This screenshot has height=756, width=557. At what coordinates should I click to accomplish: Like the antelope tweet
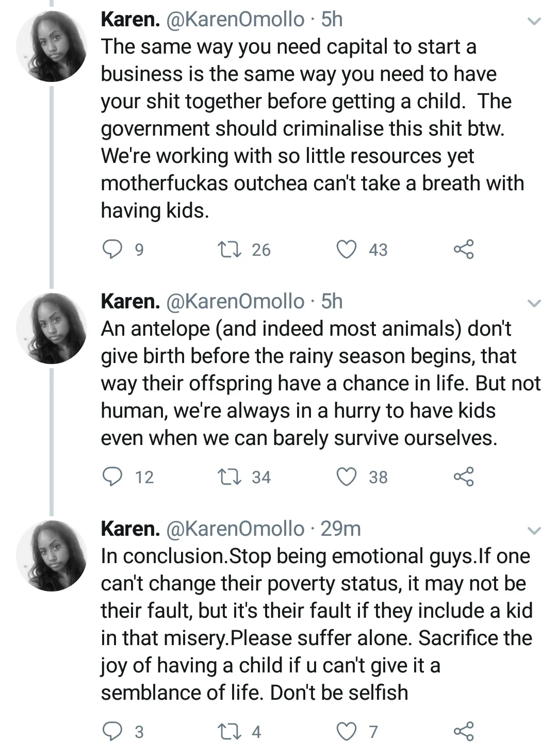(x=347, y=477)
